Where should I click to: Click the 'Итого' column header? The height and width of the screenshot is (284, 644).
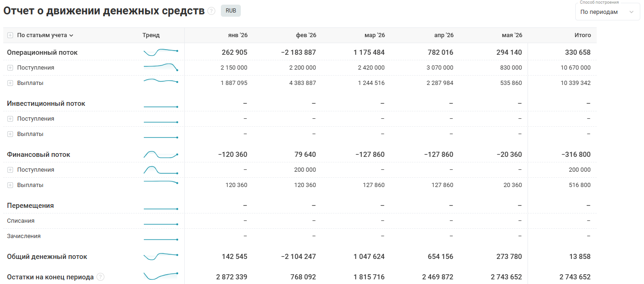pyautogui.click(x=583, y=35)
